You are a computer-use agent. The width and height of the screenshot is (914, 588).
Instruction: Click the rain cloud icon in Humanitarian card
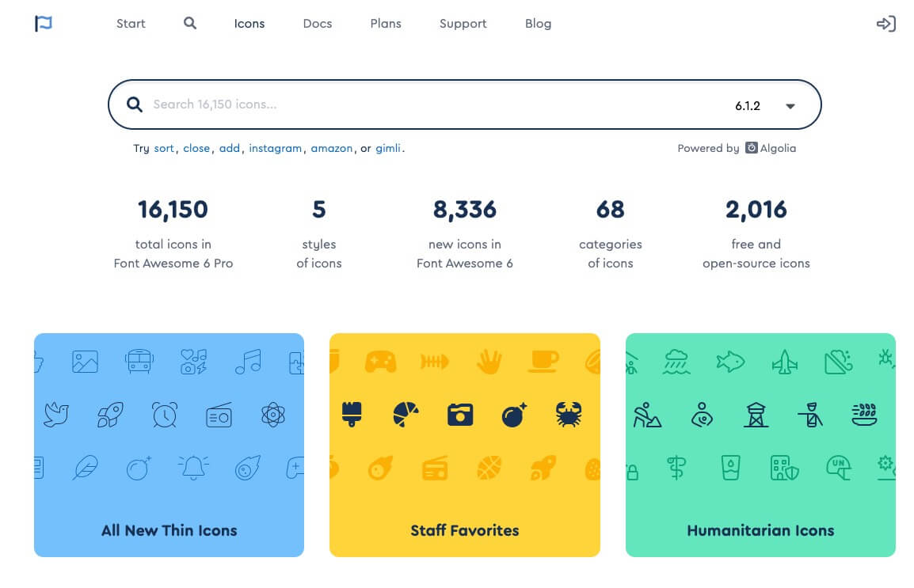point(676,362)
